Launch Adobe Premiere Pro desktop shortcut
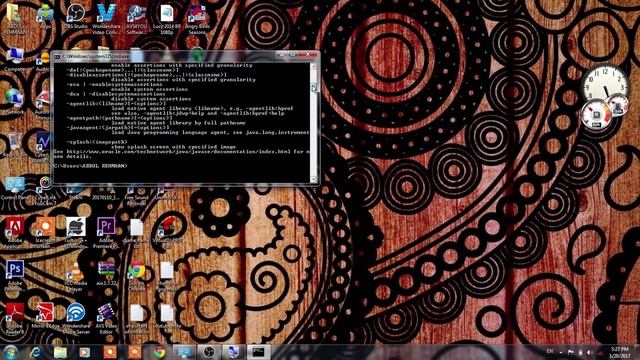Image resolution: width=640 pixels, height=360 pixels. click(x=106, y=233)
